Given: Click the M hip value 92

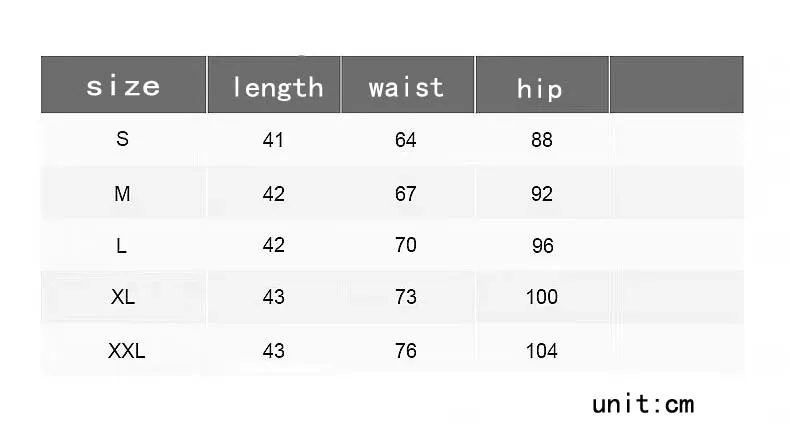Looking at the screenshot, I should [542, 194].
